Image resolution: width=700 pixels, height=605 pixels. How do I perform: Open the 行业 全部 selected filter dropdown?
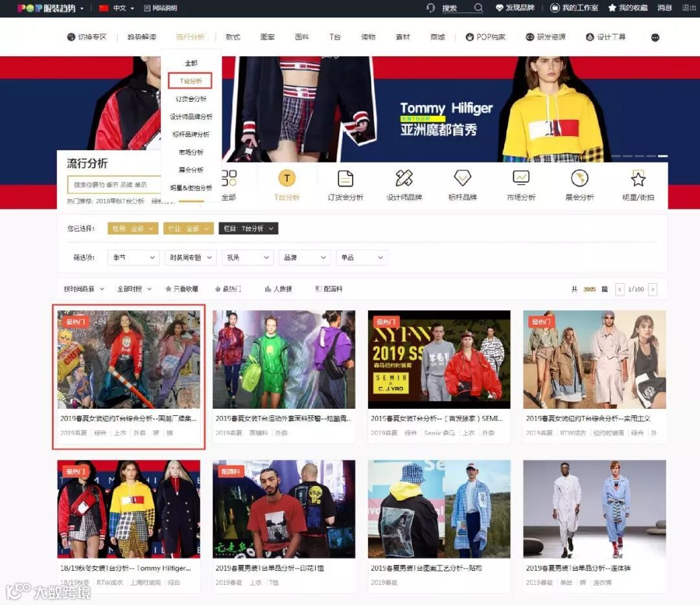click(189, 229)
